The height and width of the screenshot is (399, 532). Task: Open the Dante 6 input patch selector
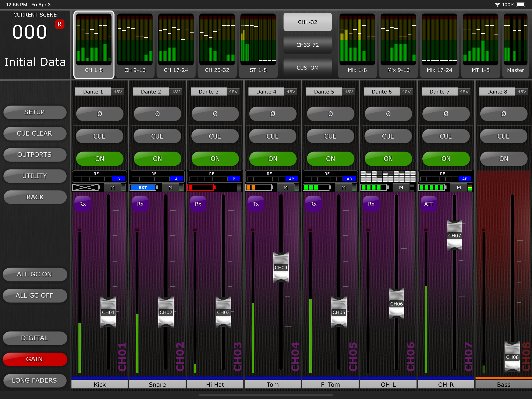coord(382,92)
